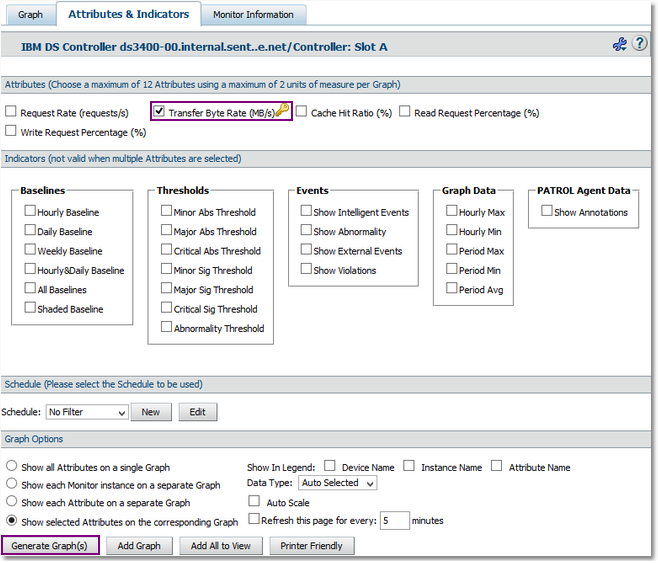Open the tools wrench icon in header
This screenshot has height=563, width=658.
click(x=619, y=44)
